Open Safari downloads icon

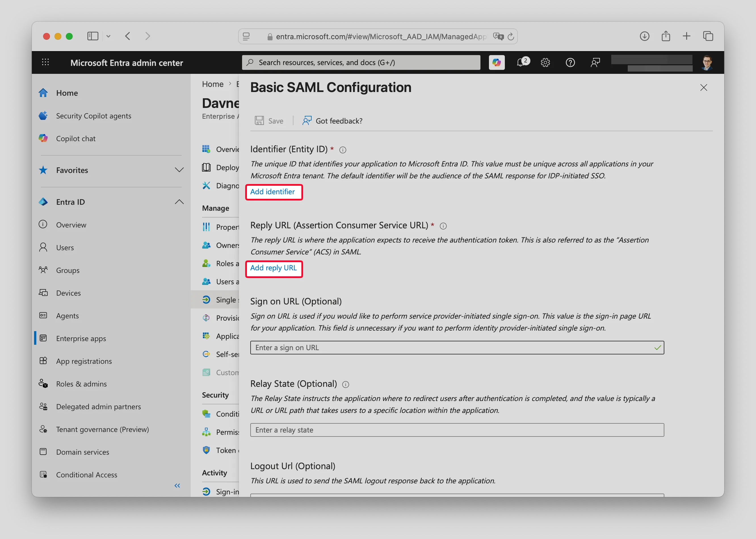click(x=644, y=36)
